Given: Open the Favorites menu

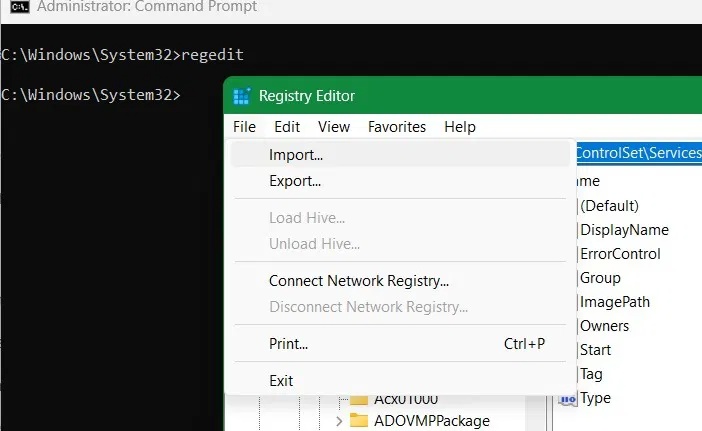Looking at the screenshot, I should tap(396, 127).
